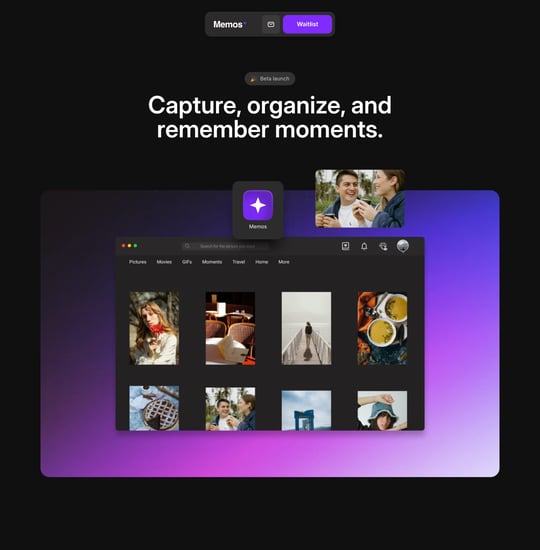Switch to the Movies tab
Image resolution: width=540 pixels, height=550 pixels.
[164, 262]
